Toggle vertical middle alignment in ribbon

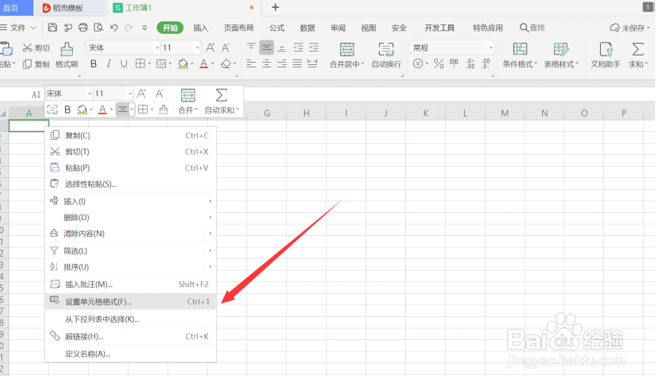tap(266, 47)
